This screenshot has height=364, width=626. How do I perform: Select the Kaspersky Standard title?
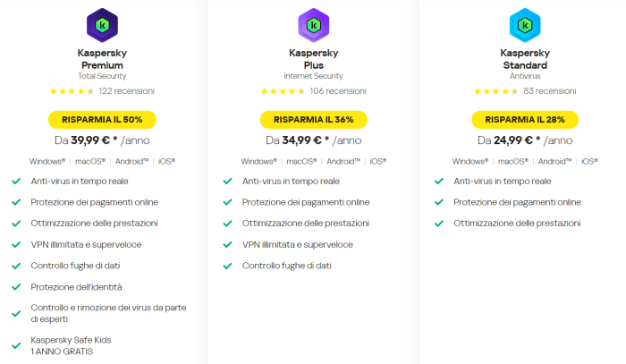click(x=524, y=59)
